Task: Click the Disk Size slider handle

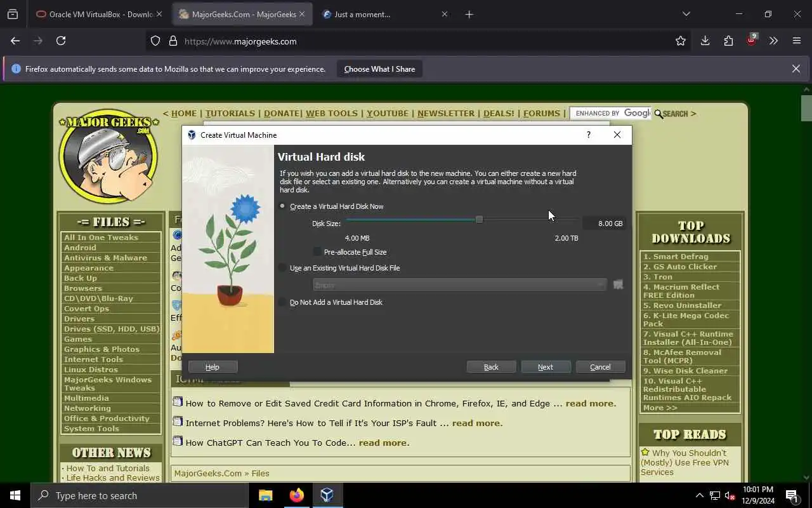Action: coord(479,219)
